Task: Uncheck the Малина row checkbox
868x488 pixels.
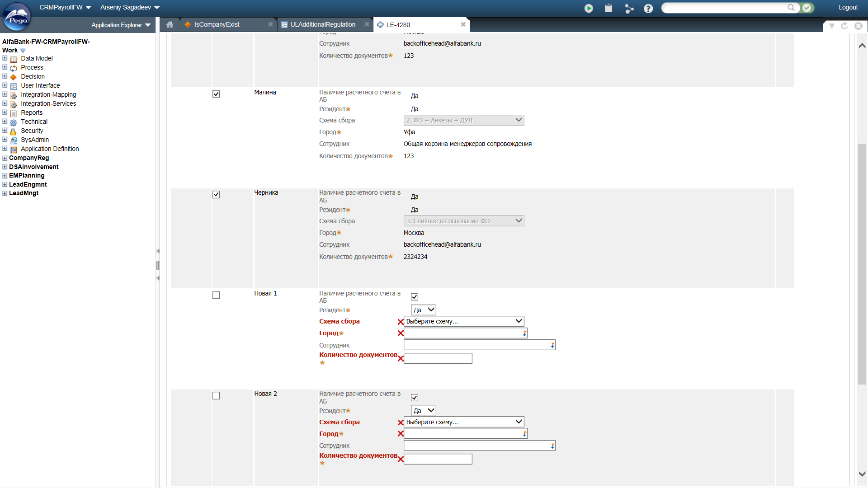Action: pyautogui.click(x=216, y=94)
